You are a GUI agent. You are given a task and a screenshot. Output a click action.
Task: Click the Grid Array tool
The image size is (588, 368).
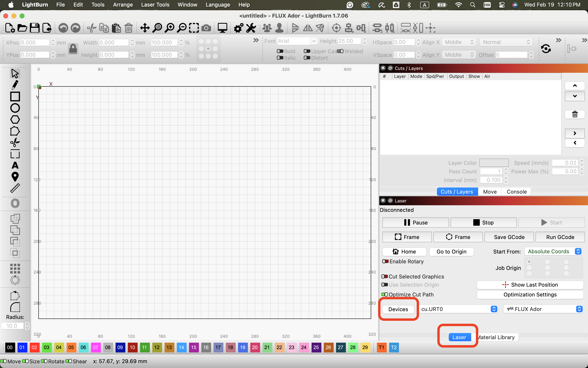15,269
